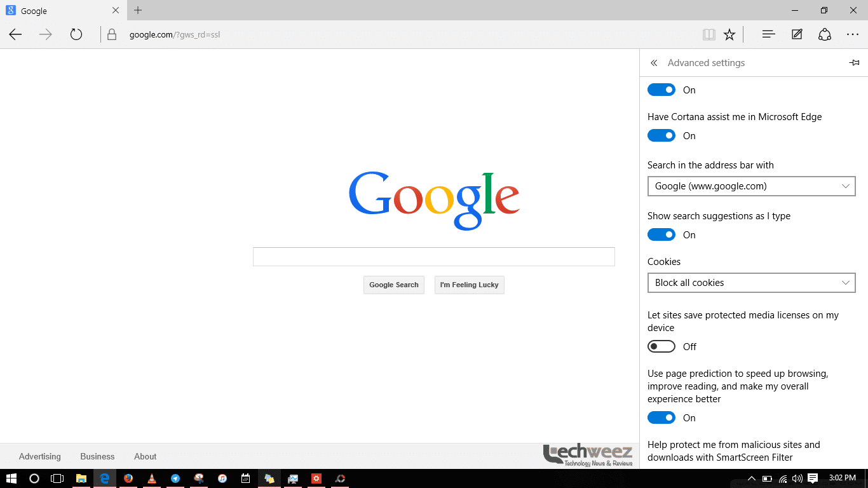The height and width of the screenshot is (488, 868).
Task: Open VLC media player from taskbar
Action: coord(152,478)
